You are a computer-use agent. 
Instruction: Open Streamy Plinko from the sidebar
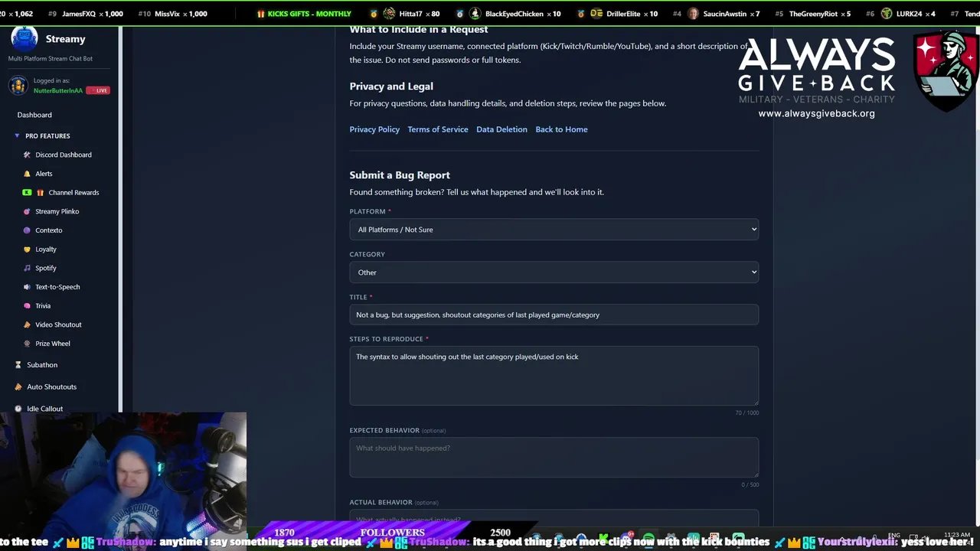point(57,211)
